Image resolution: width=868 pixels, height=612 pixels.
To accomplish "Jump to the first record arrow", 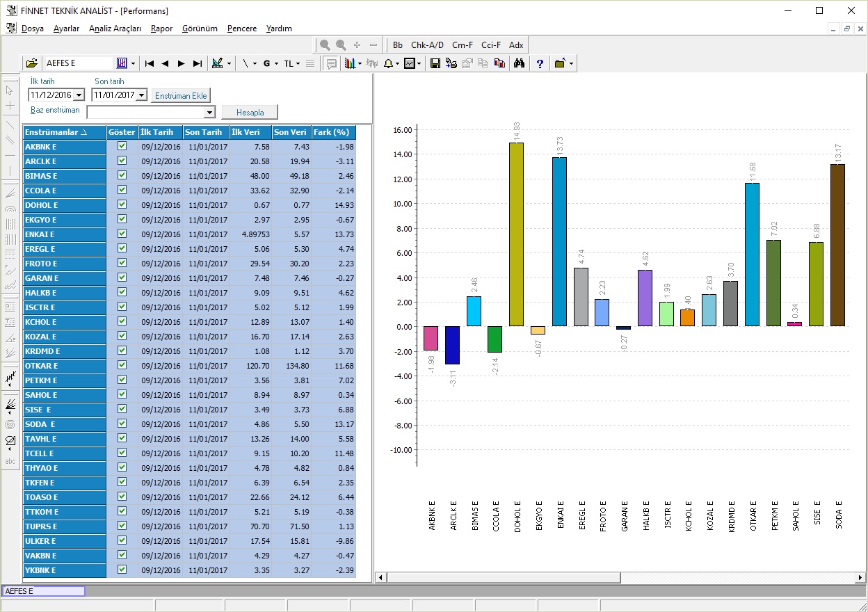I will pos(150,63).
